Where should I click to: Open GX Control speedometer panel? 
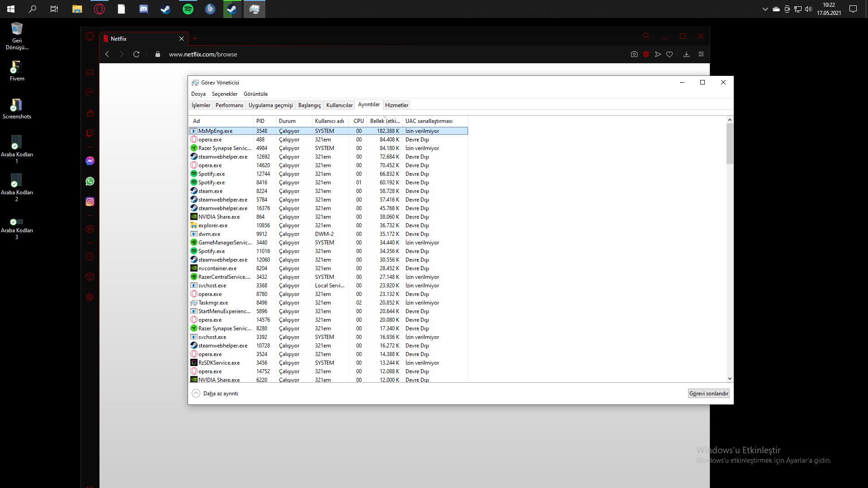point(90,93)
